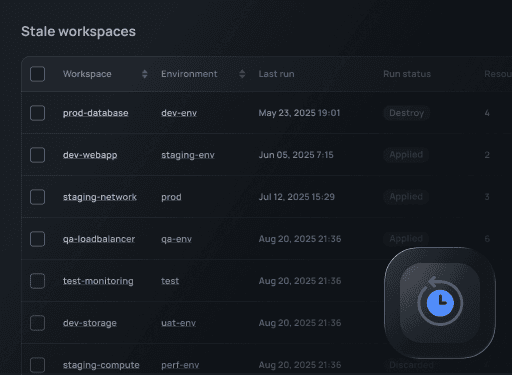Click resource count 3 in staging-network row
512x375 pixels.
click(487, 197)
